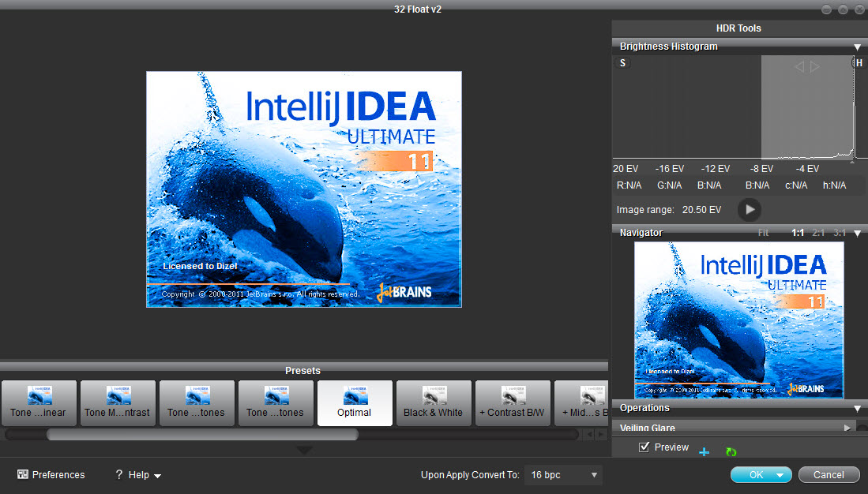Collapse presets panel via the down triangle
This screenshot has height=494, width=868.
(x=304, y=451)
